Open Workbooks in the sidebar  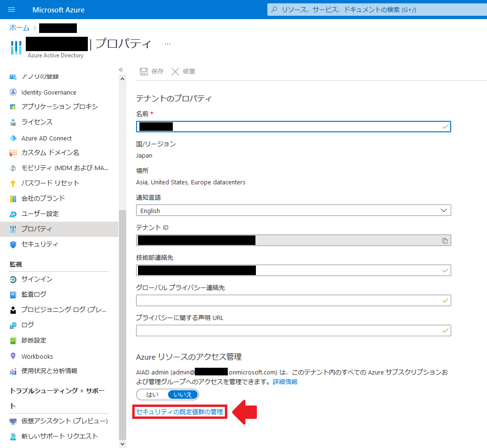(37, 356)
